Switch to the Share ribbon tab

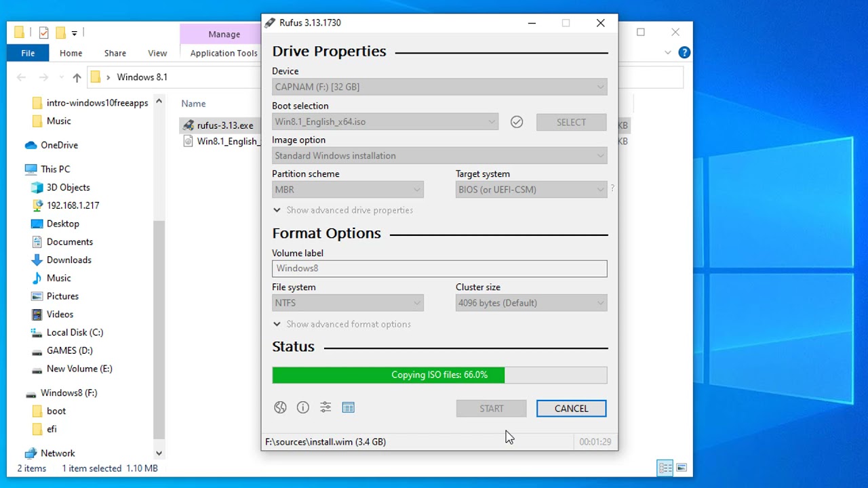point(115,53)
